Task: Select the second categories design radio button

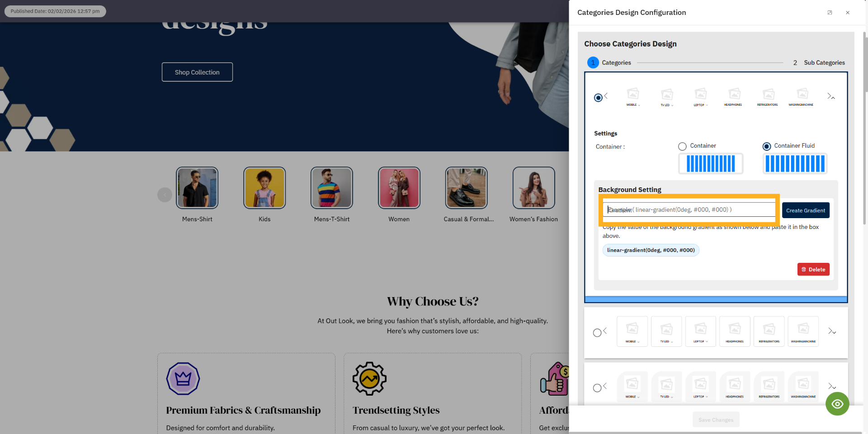Action: [x=597, y=333]
